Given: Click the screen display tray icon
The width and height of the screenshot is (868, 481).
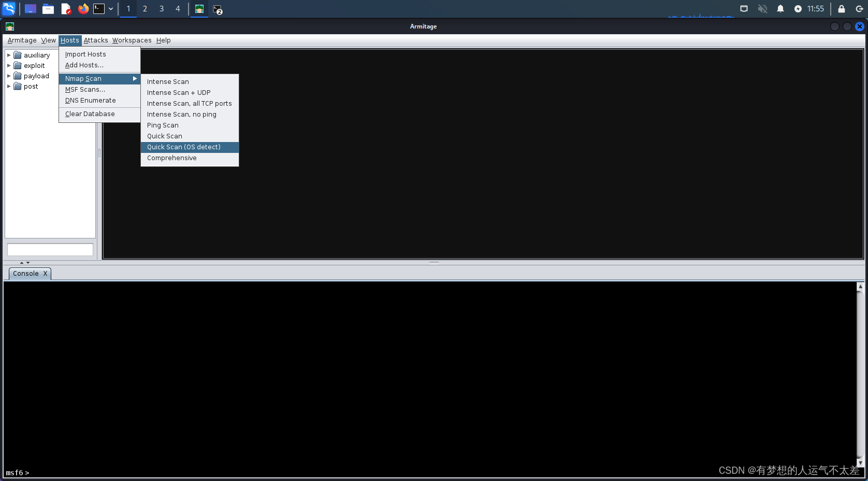Looking at the screenshot, I should click(x=744, y=9).
